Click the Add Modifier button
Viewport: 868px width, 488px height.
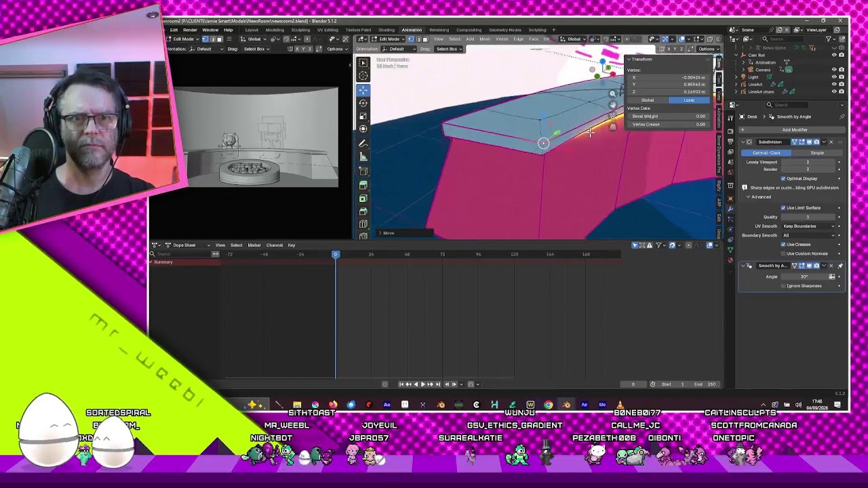tap(794, 129)
